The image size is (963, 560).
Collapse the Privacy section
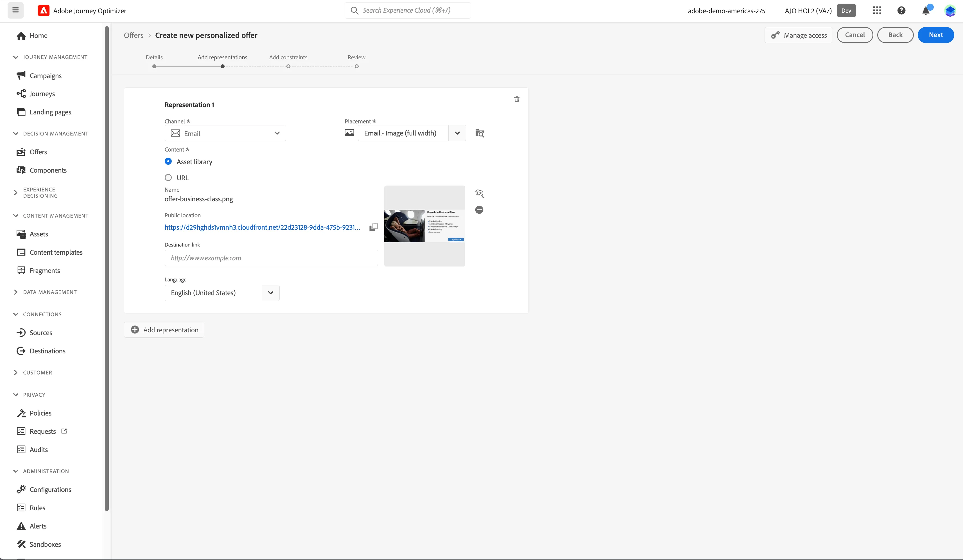click(x=16, y=395)
